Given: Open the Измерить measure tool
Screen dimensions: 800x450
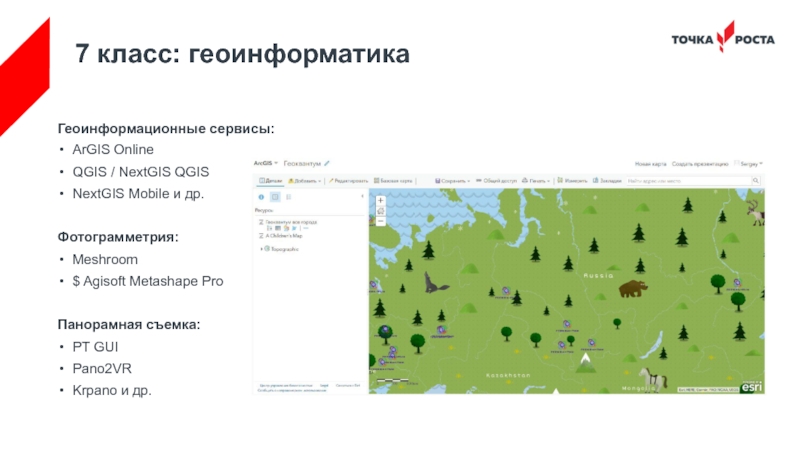Looking at the screenshot, I should tap(572, 181).
